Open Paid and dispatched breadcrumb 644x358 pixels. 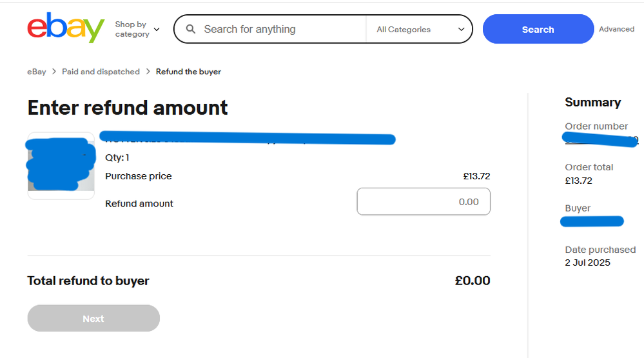click(x=101, y=72)
